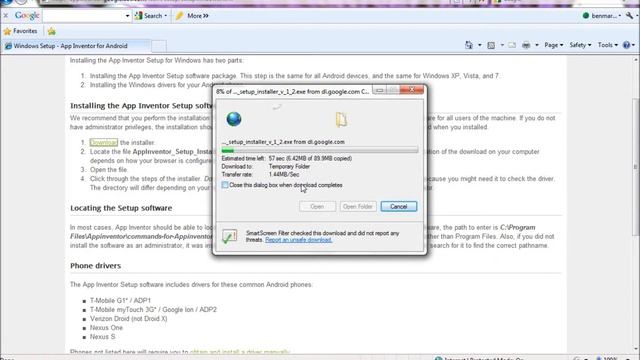
Task: Open the More » toolbar overflow
Action: click(198, 16)
